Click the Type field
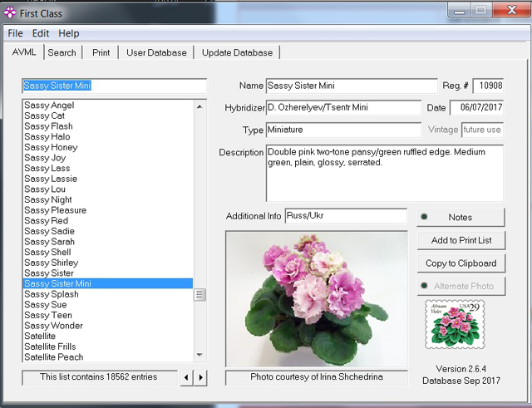Screen dimensions: 532x408 [343, 130]
